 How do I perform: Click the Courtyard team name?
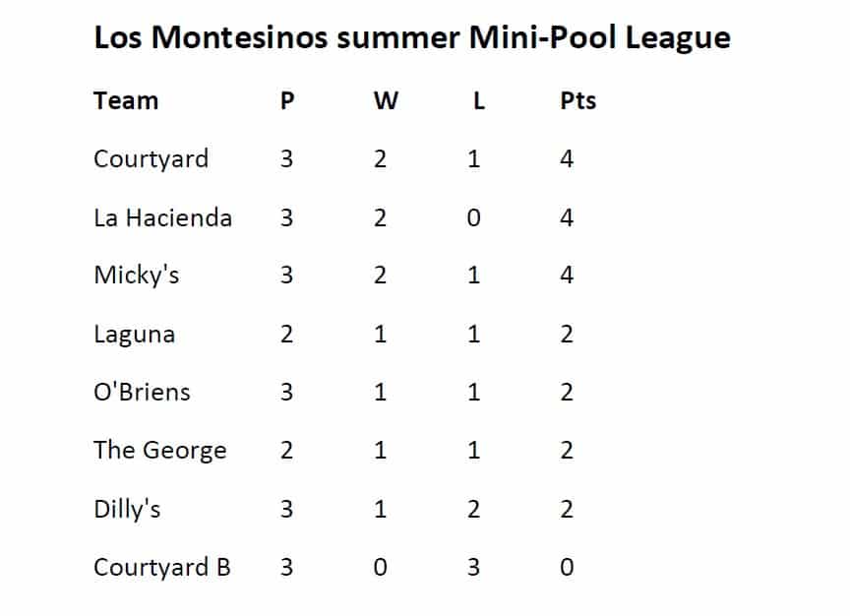pos(151,159)
